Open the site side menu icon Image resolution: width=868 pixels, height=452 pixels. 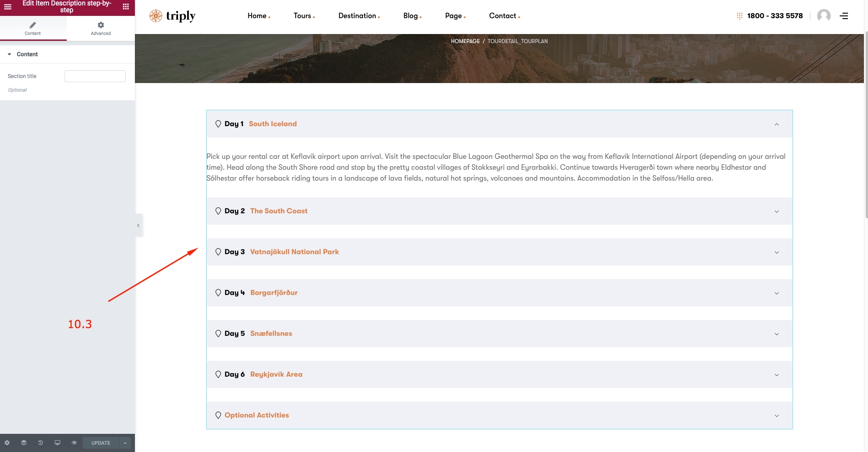[x=844, y=16]
